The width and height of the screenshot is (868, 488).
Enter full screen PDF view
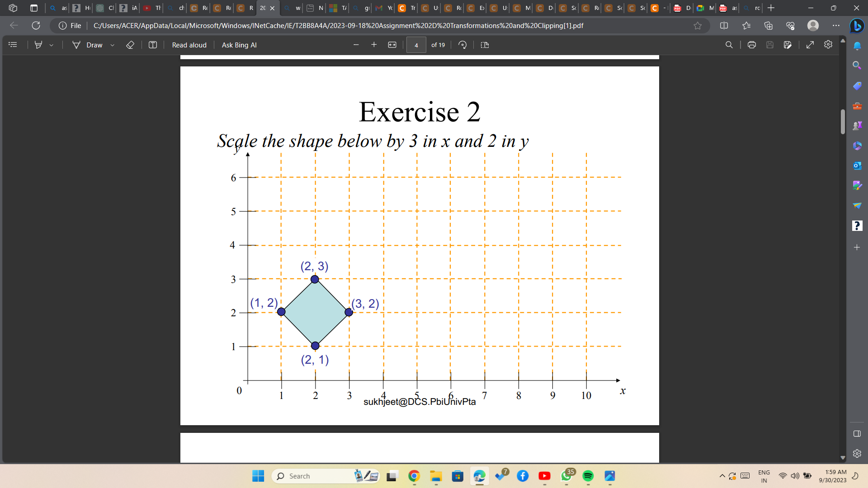pos(810,45)
